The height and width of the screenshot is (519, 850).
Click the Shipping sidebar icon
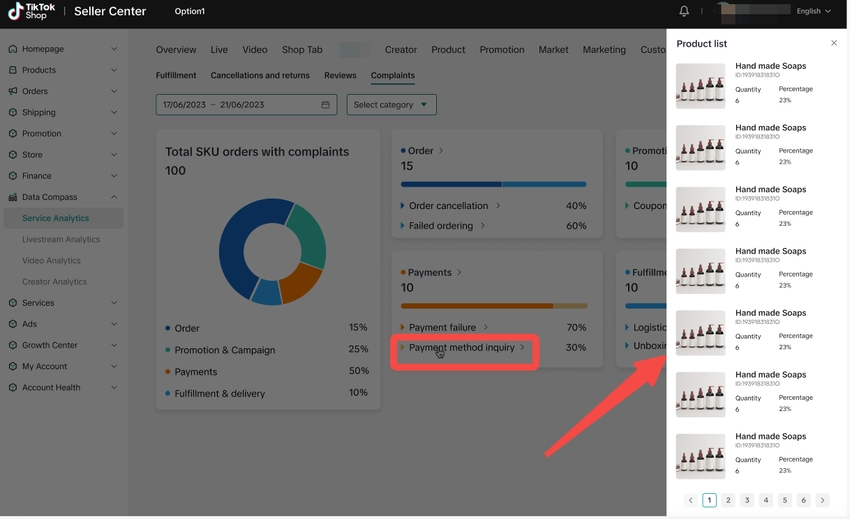tap(12, 113)
